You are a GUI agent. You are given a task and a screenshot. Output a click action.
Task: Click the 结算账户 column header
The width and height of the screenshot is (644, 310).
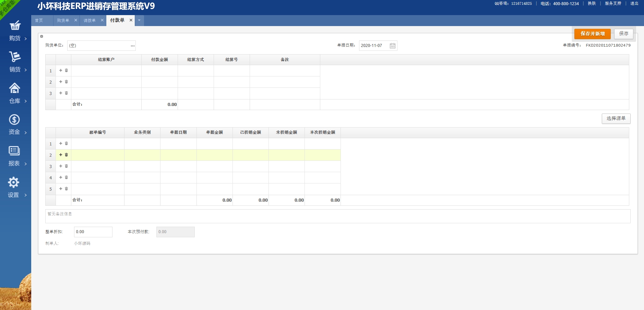[x=106, y=60]
